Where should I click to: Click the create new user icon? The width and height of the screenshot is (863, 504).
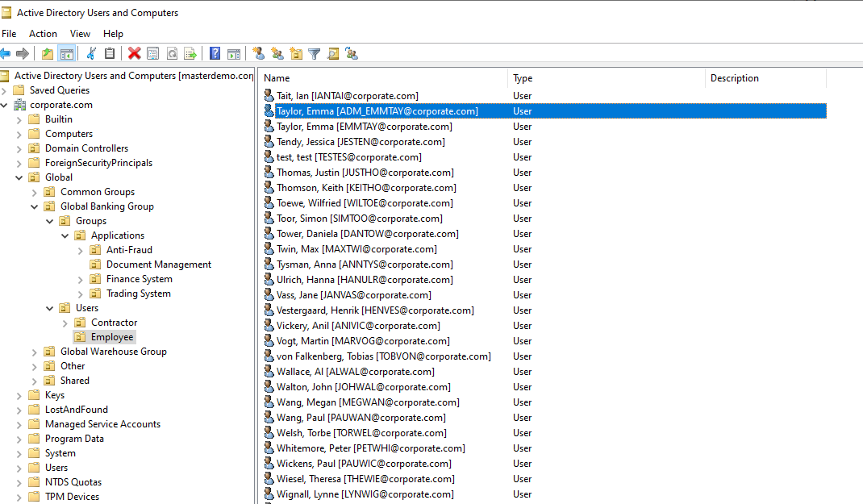(x=259, y=53)
